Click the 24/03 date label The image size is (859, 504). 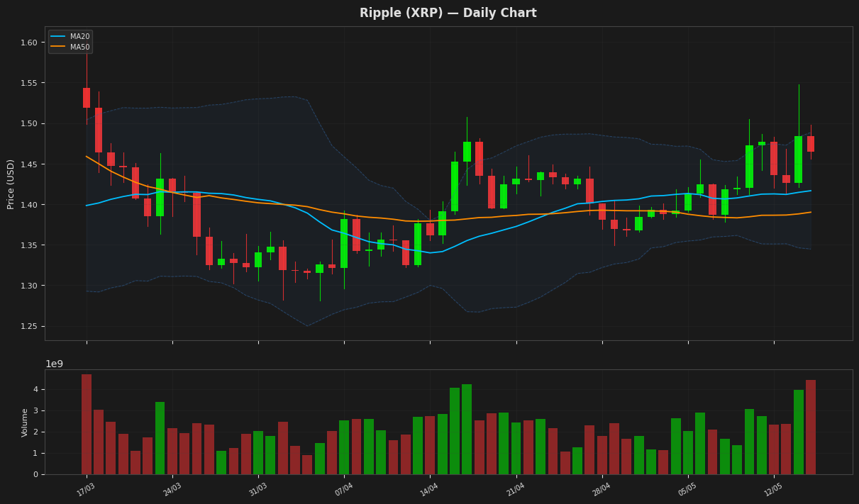[x=172, y=490]
